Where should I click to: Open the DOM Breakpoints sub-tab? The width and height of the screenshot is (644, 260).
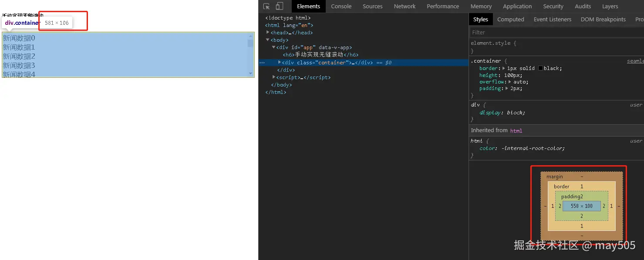tap(603, 19)
